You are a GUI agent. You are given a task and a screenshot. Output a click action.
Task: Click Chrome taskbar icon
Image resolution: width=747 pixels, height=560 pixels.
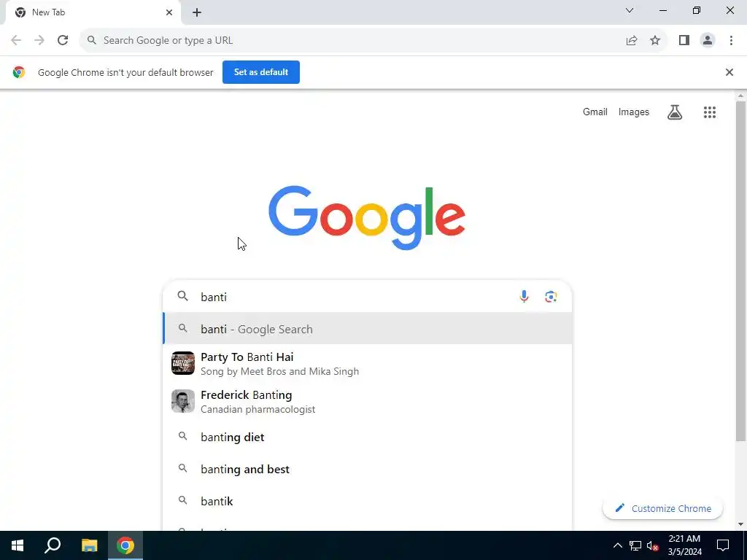click(x=125, y=545)
